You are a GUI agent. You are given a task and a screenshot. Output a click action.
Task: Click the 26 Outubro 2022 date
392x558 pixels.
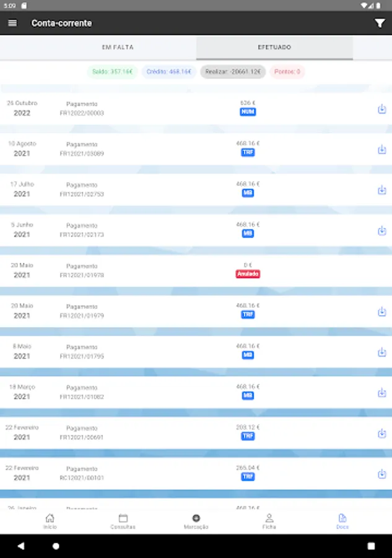22,108
